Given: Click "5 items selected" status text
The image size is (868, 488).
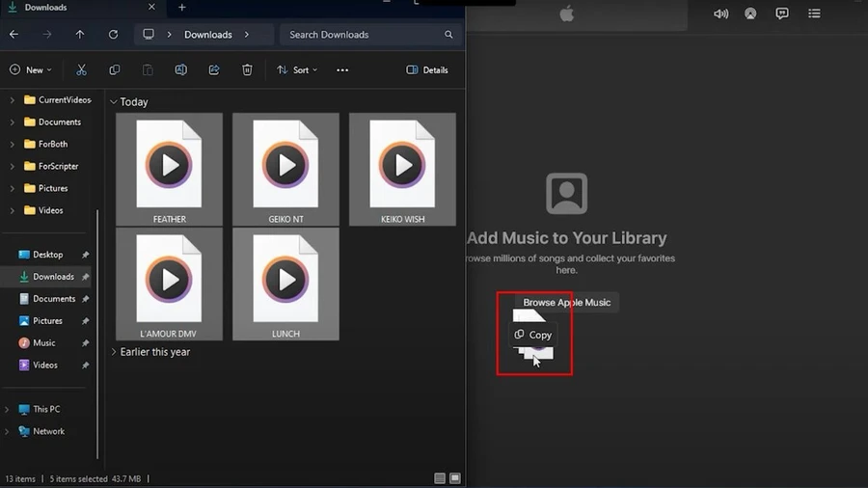Looking at the screenshot, I should pyautogui.click(x=78, y=478).
